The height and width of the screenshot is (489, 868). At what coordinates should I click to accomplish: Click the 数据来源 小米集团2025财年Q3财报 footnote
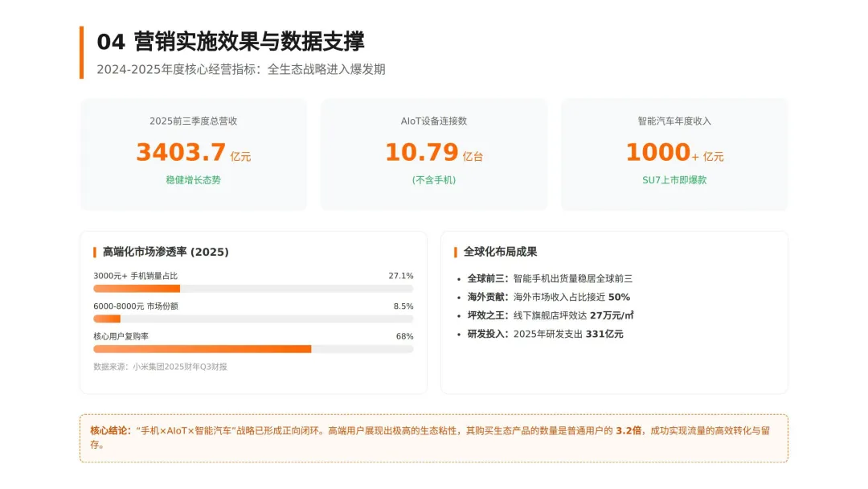160,367
